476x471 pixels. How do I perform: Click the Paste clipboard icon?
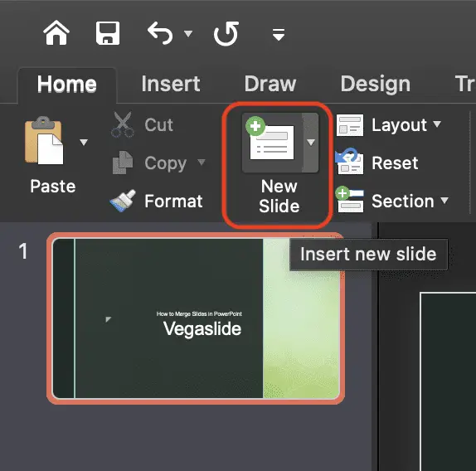click(44, 140)
